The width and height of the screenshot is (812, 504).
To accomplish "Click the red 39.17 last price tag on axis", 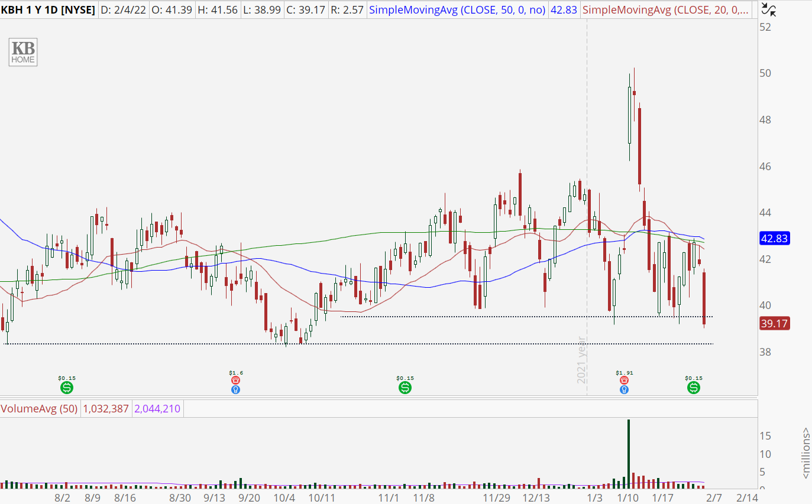I will tap(775, 324).
